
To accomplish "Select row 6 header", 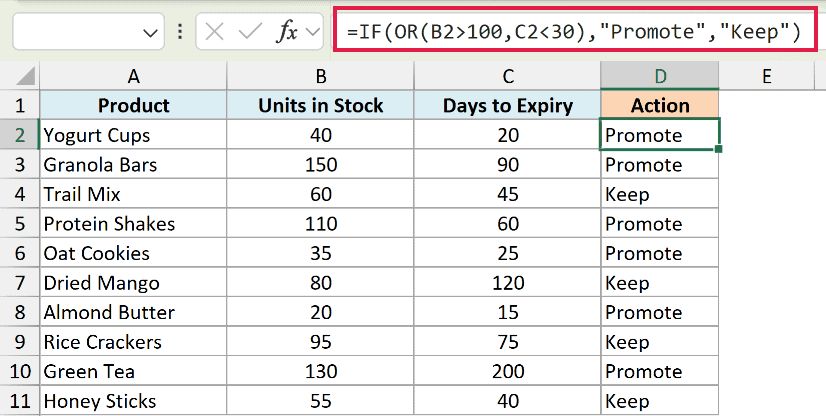I will 19,253.
